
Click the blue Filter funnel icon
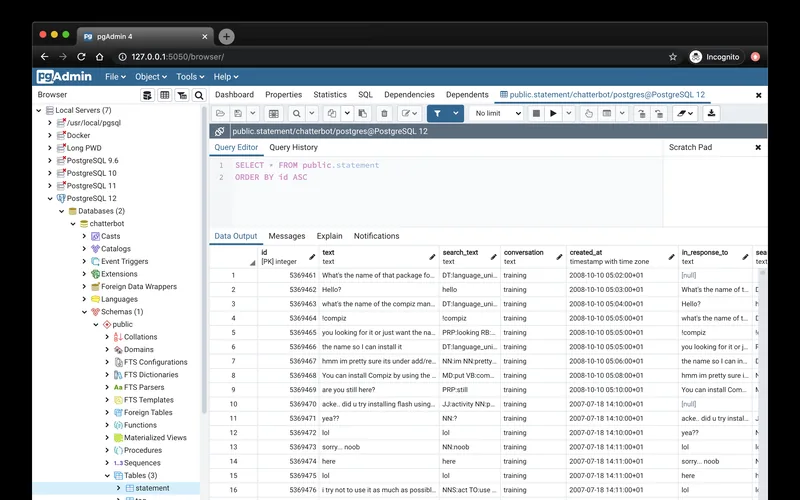pos(437,113)
